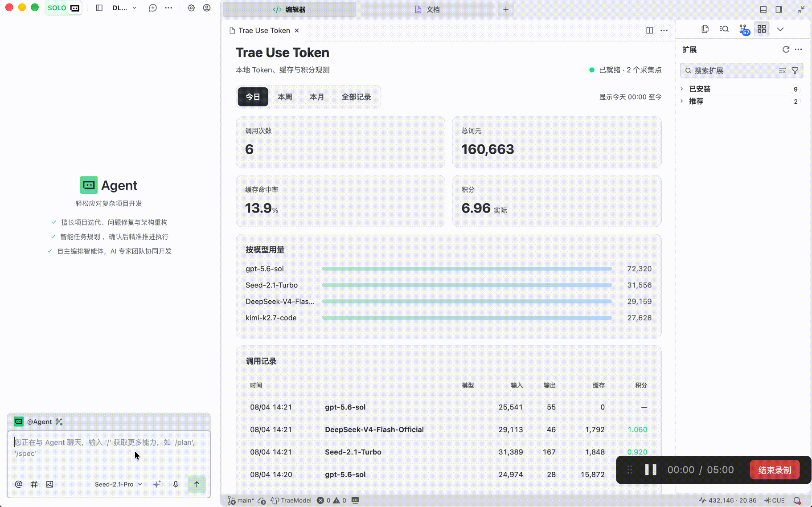Click the @Agent label above chat input
The height and width of the screenshot is (507, 812).
click(40, 422)
